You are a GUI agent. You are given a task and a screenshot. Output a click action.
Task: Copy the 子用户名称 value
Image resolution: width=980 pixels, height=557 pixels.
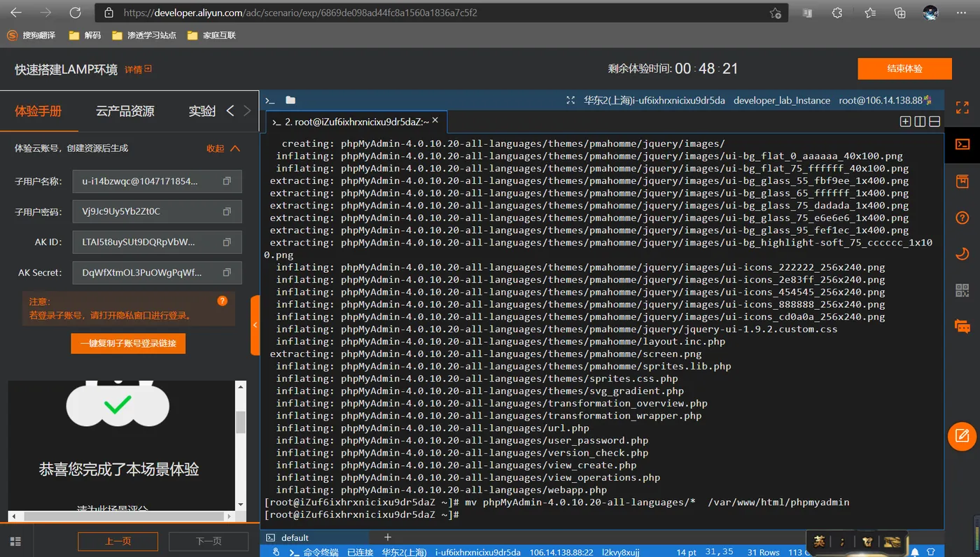click(227, 181)
